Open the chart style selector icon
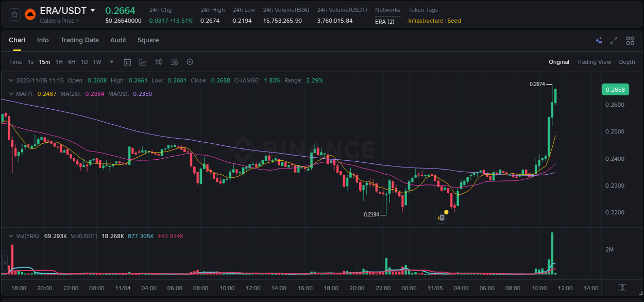This screenshot has height=302, width=644. [x=143, y=62]
